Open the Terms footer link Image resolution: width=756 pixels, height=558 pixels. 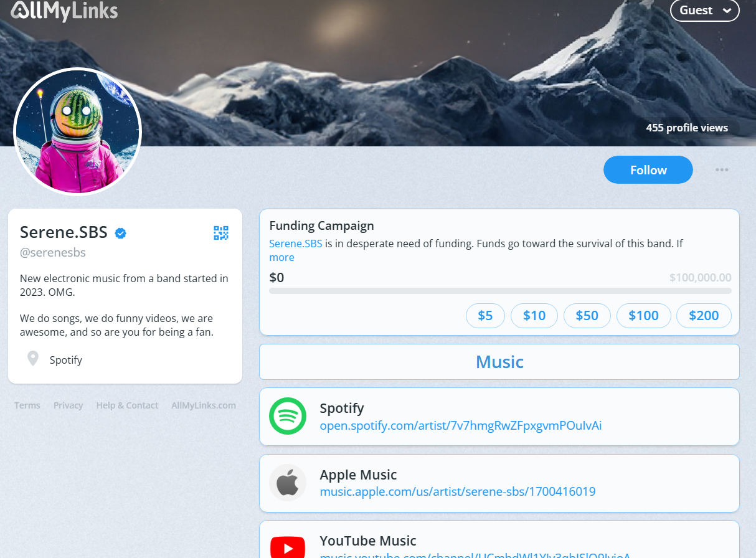pos(27,405)
